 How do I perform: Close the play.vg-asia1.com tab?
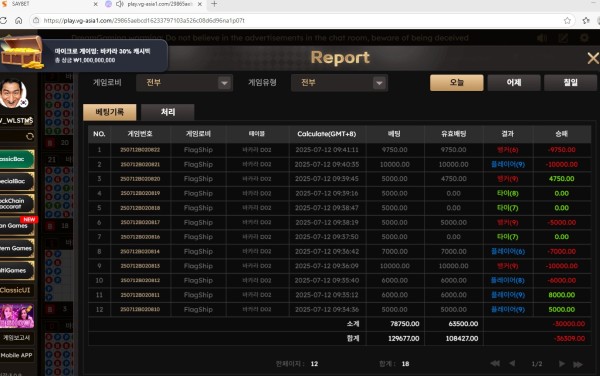[200, 4]
